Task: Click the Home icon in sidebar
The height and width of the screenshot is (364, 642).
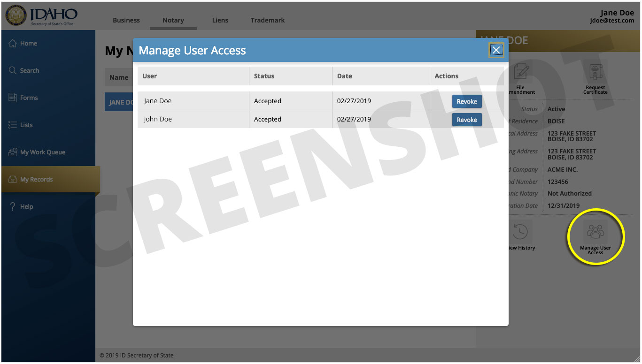Action: 13,43
